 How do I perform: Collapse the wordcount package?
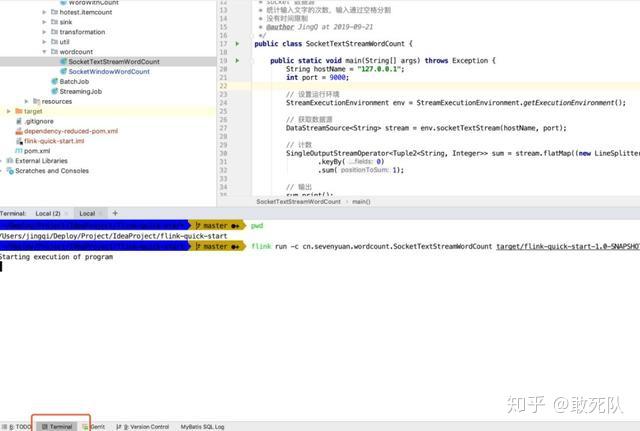pos(44,52)
